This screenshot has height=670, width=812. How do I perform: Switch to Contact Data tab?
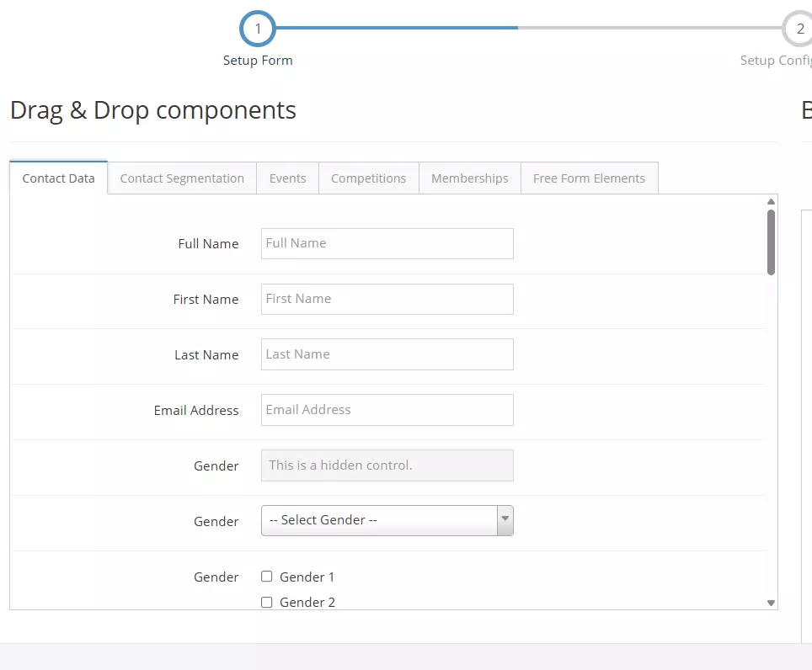tap(58, 178)
